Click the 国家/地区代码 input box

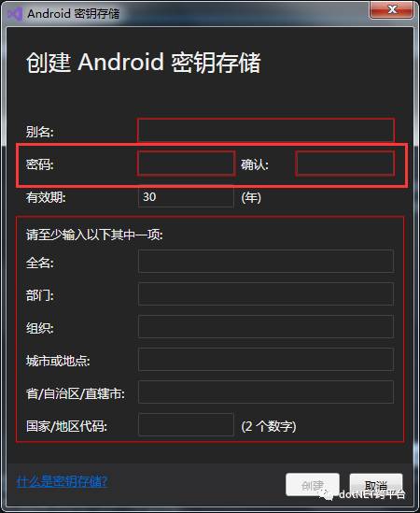(186, 424)
